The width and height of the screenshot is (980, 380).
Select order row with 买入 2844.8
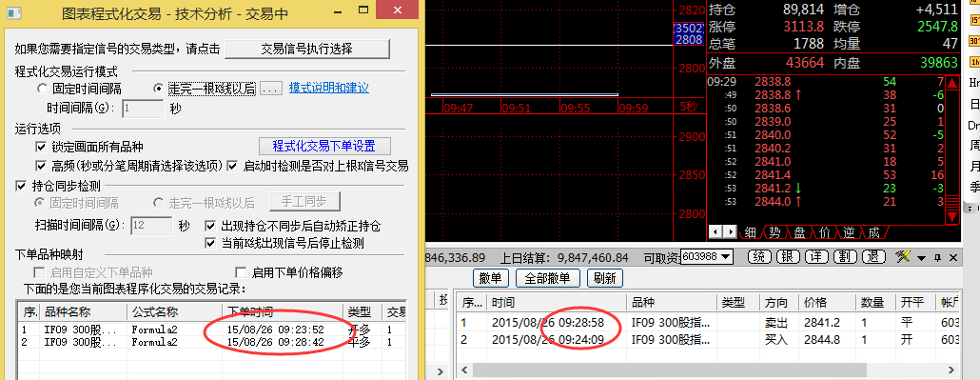(707, 340)
